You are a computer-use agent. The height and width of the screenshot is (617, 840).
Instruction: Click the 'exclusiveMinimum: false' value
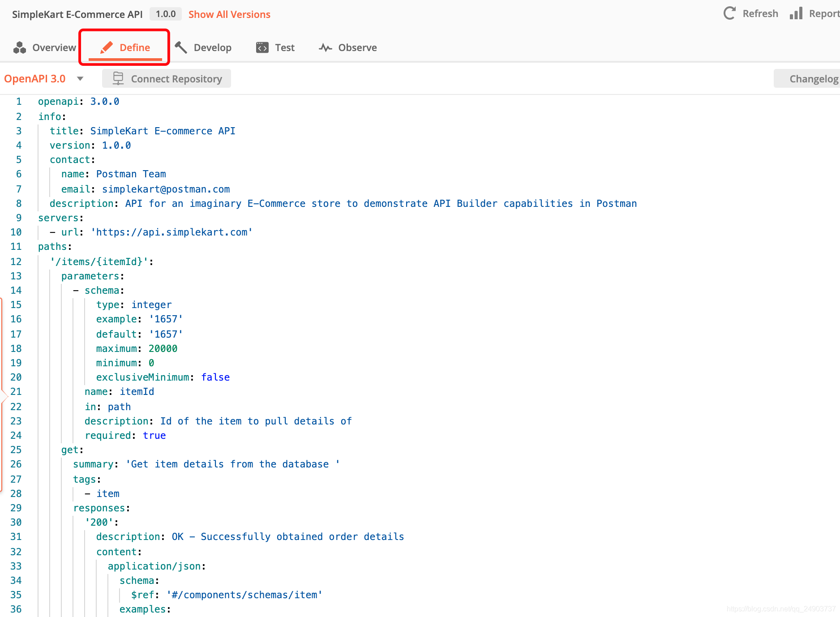[x=215, y=377]
